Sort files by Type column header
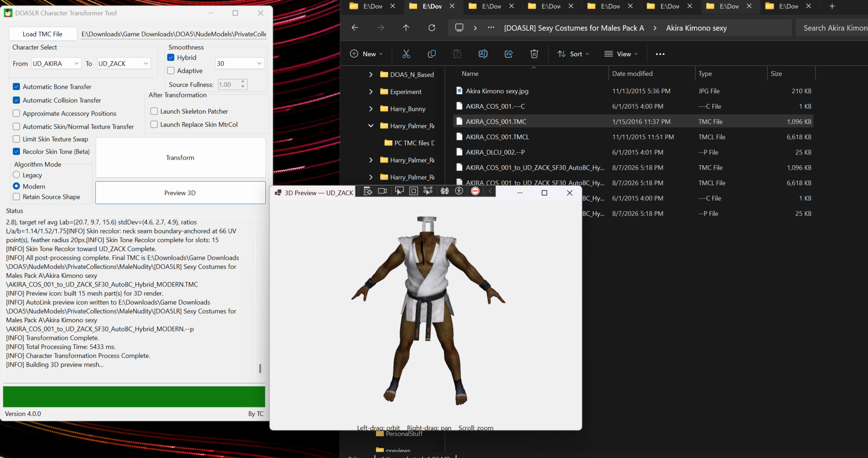 point(731,73)
